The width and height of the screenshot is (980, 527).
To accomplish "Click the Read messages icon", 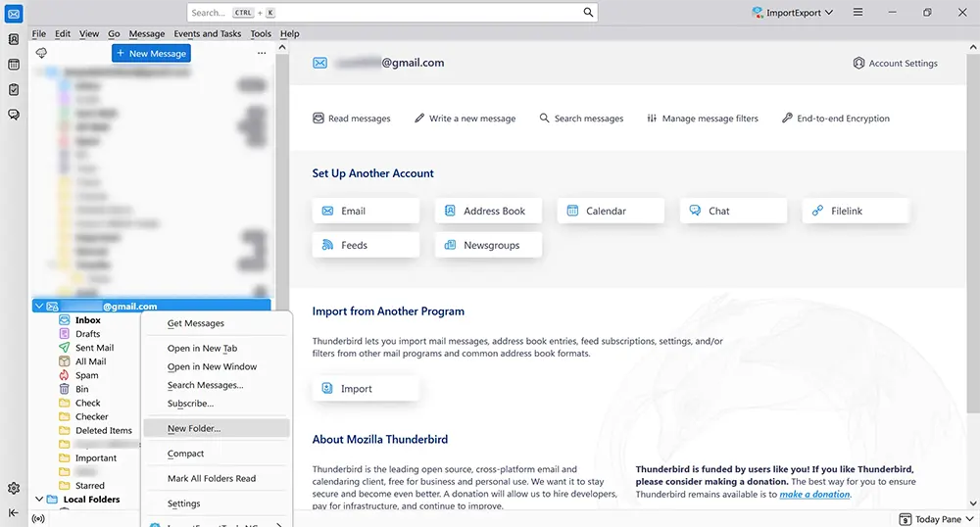I will pos(318,118).
